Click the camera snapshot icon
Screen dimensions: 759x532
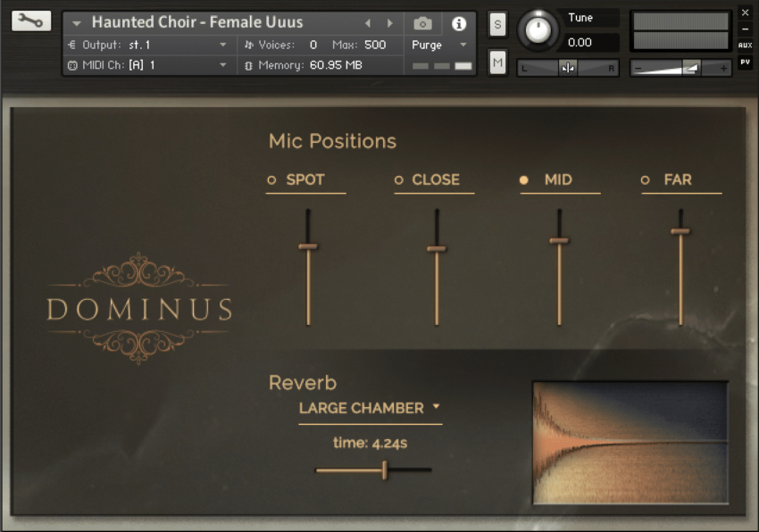(423, 23)
